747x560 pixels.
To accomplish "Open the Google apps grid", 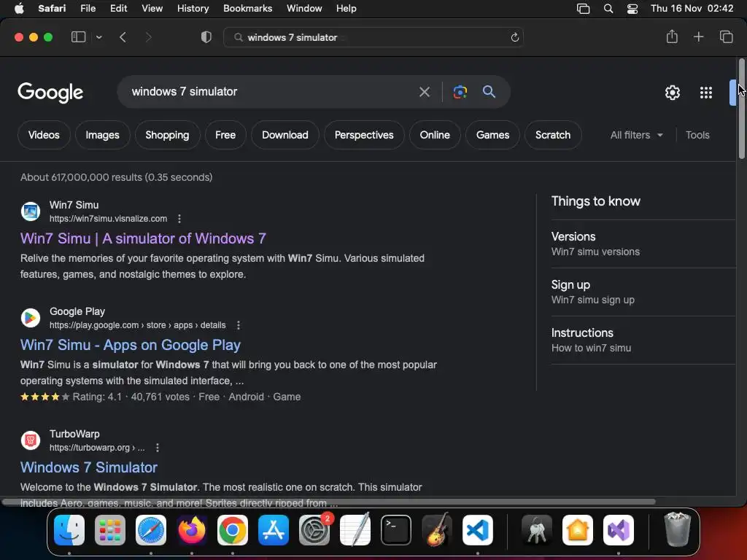I will 706,93.
